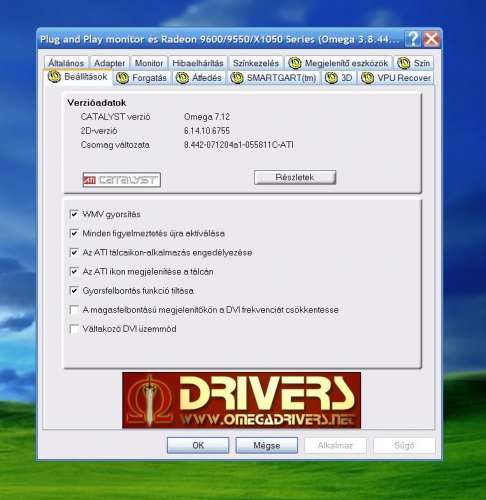Open the Megjelenítő eszközök tab
This screenshot has width=486, height=500.
click(x=338, y=63)
